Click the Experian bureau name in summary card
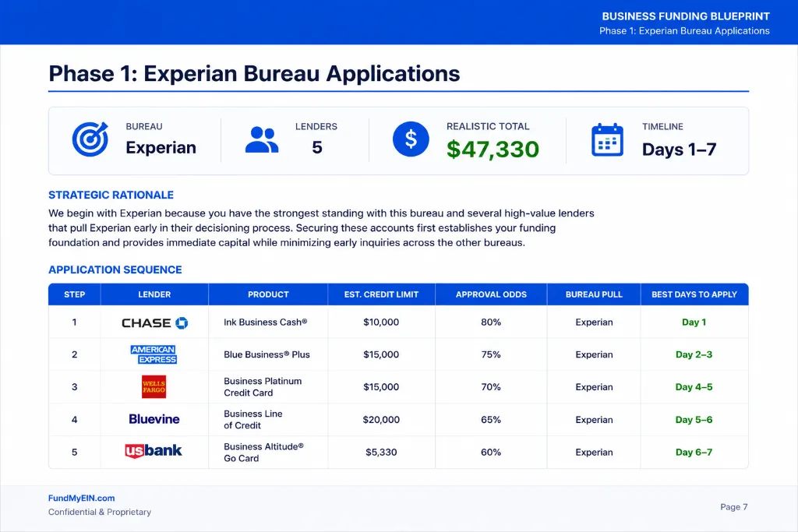 pos(161,147)
